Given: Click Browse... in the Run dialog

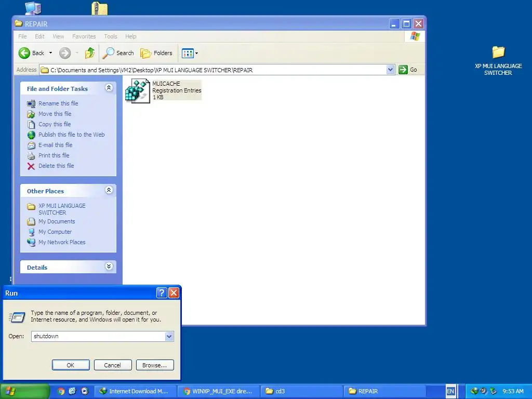Looking at the screenshot, I should pyautogui.click(x=155, y=365).
